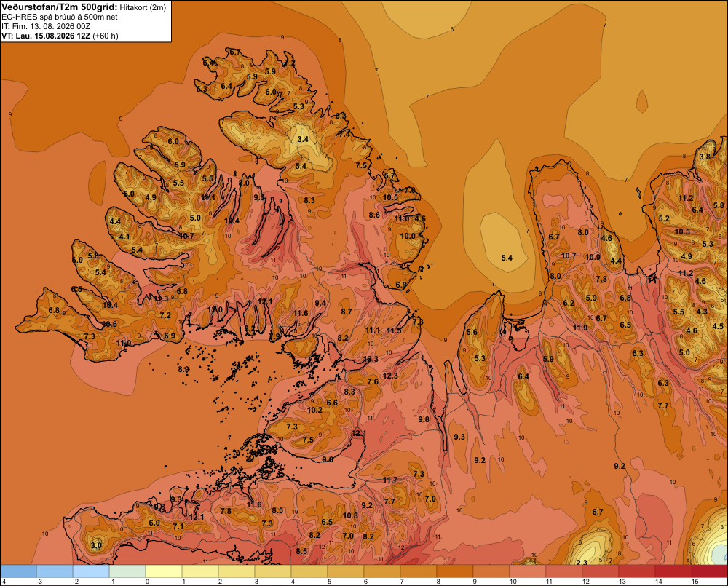The image size is (728, 586).
Task: Click the 7.6 temperature label
Action: (x=373, y=381)
